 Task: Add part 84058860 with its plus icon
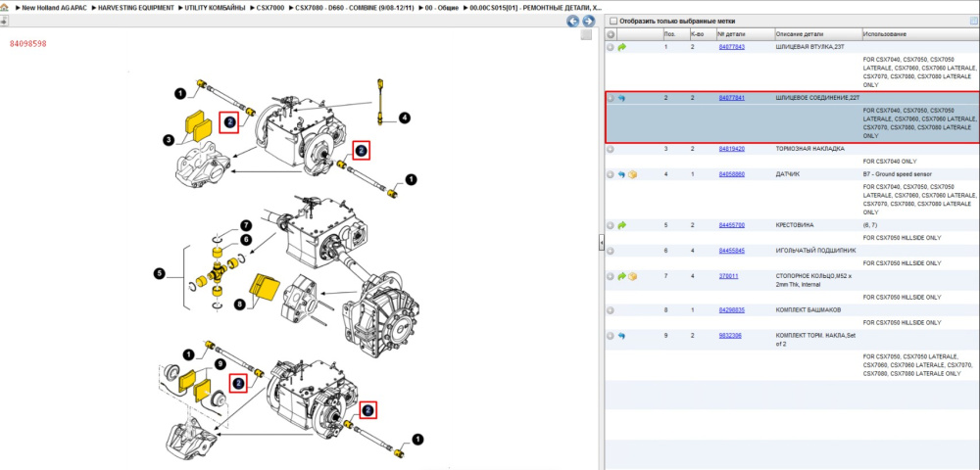(x=611, y=174)
